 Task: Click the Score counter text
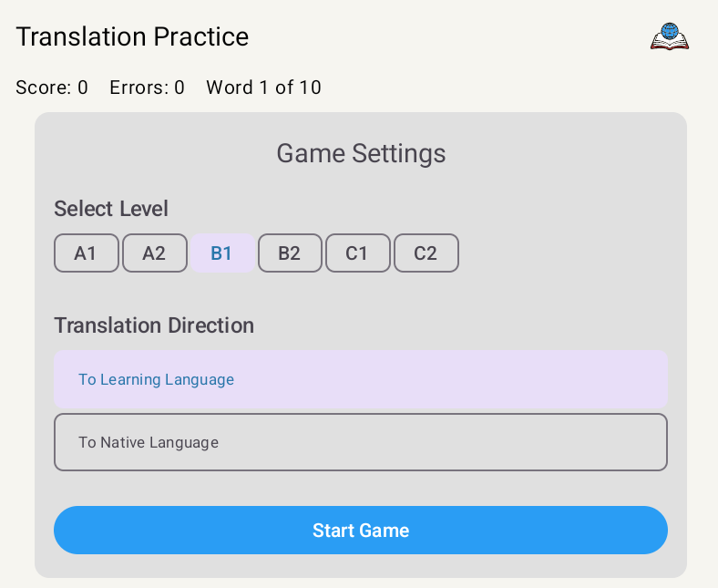(x=52, y=88)
